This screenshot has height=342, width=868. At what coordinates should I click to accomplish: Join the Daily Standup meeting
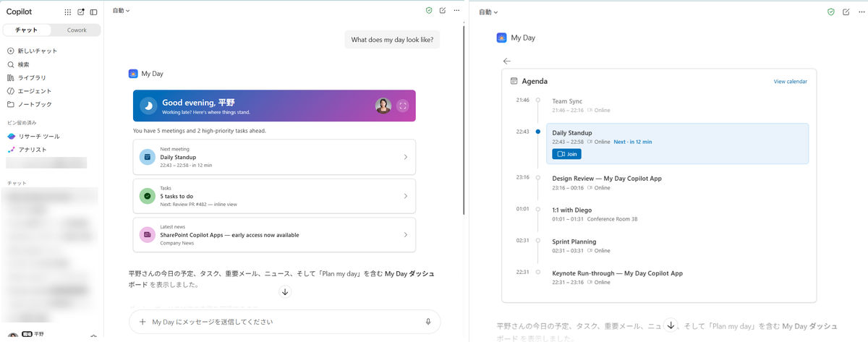(566, 154)
